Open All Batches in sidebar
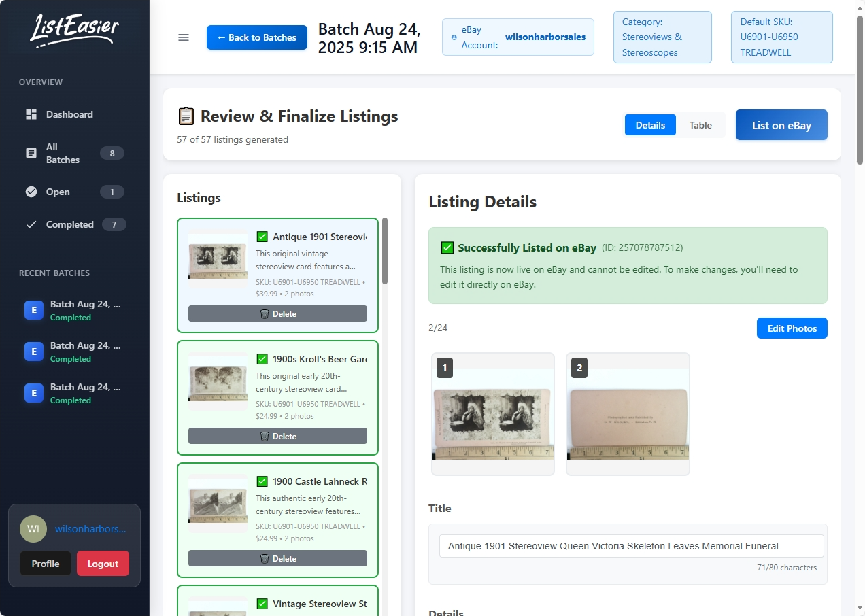865x616 pixels. 75,153
